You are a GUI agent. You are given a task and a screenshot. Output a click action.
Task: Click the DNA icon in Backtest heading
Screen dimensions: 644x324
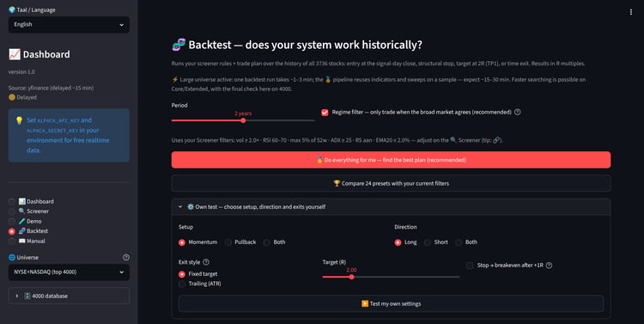point(179,45)
